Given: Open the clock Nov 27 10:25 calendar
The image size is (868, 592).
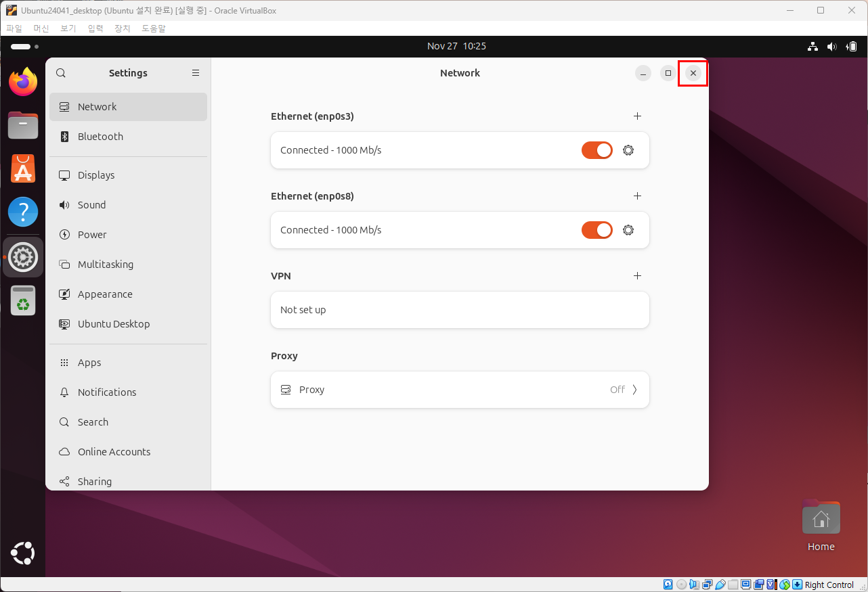Looking at the screenshot, I should click(x=456, y=47).
